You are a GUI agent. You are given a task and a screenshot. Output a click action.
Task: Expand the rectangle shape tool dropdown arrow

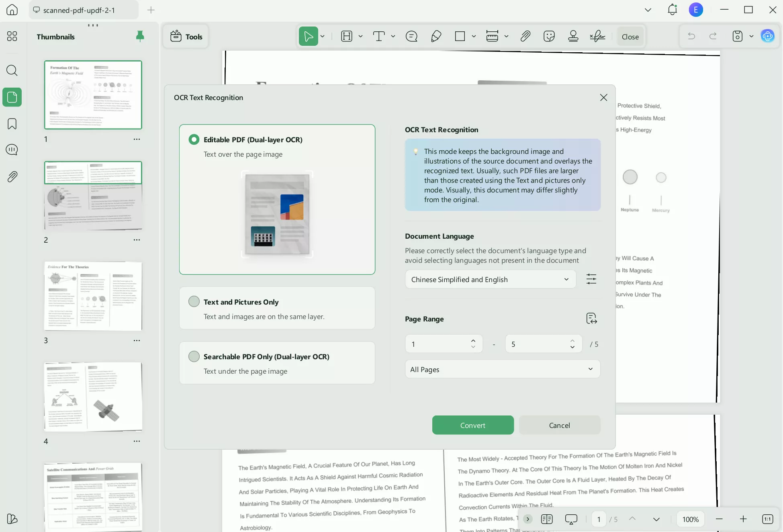point(474,37)
